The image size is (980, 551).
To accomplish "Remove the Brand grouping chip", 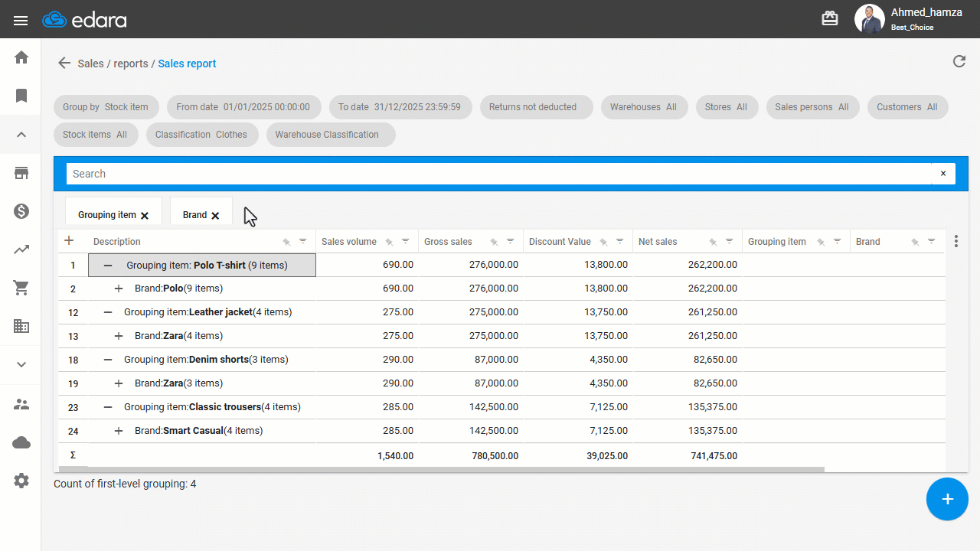I will (215, 216).
